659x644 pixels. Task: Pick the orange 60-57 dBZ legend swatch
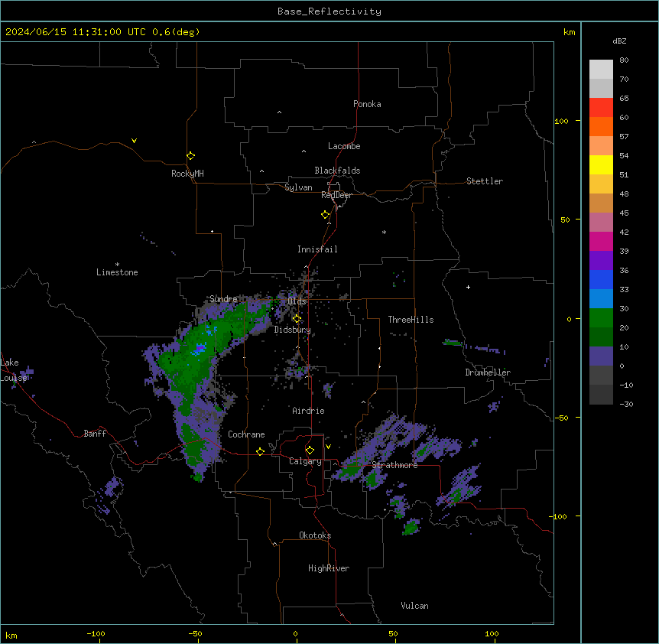pyautogui.click(x=601, y=126)
